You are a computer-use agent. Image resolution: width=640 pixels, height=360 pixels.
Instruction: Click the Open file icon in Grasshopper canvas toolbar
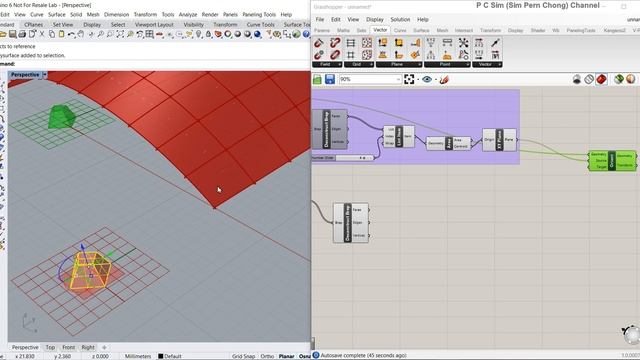[x=317, y=79]
